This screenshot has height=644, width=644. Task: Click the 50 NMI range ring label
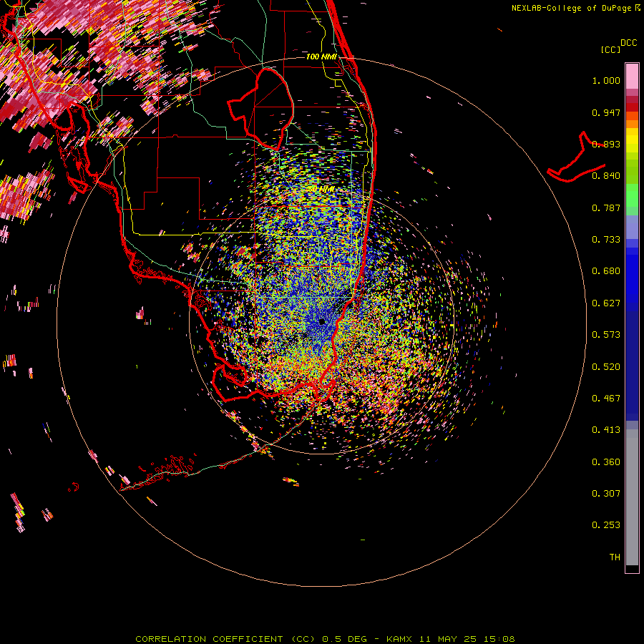coord(321,189)
